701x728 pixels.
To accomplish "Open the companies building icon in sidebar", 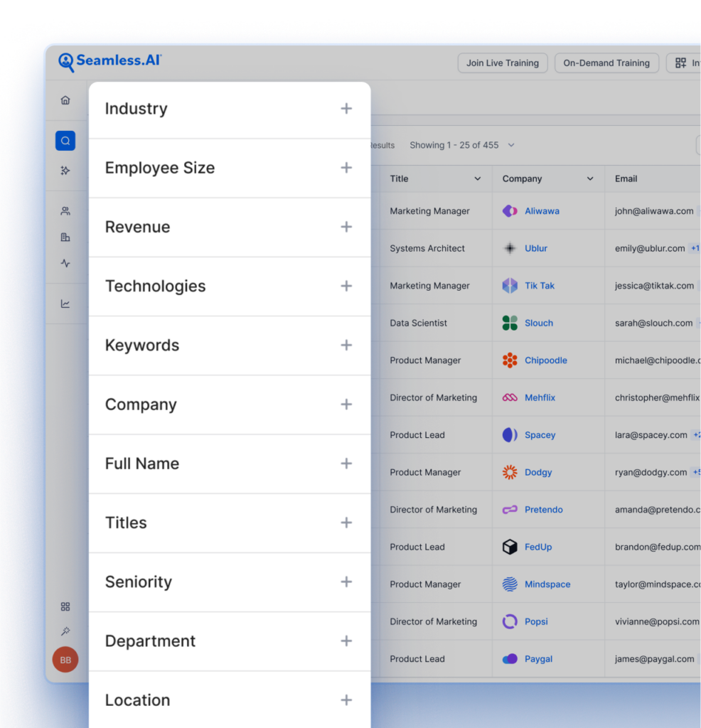I will (x=65, y=237).
